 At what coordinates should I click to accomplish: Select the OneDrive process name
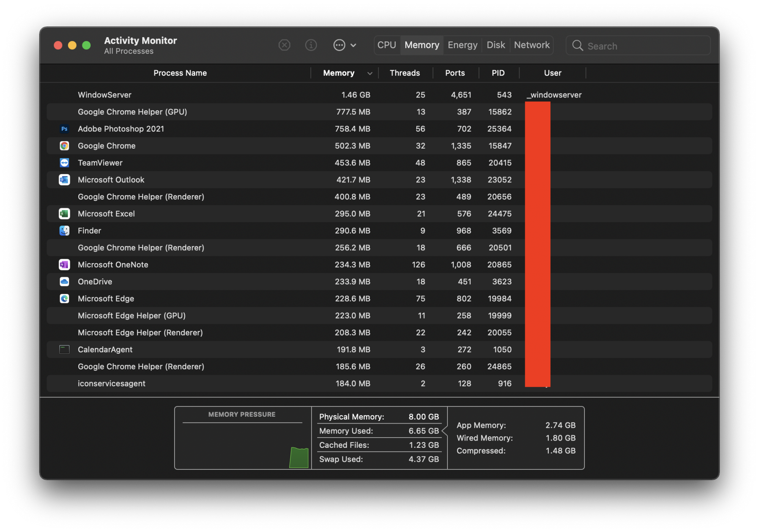click(95, 282)
